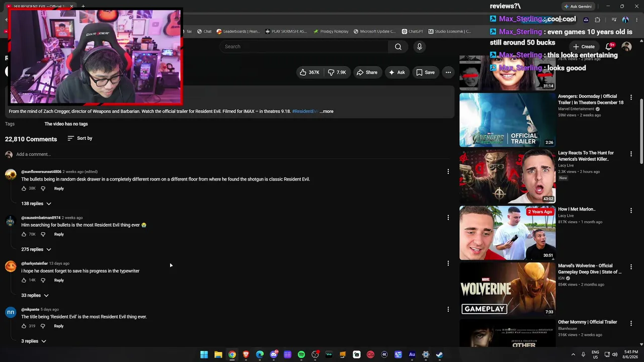Open the Create button menu

(584, 47)
